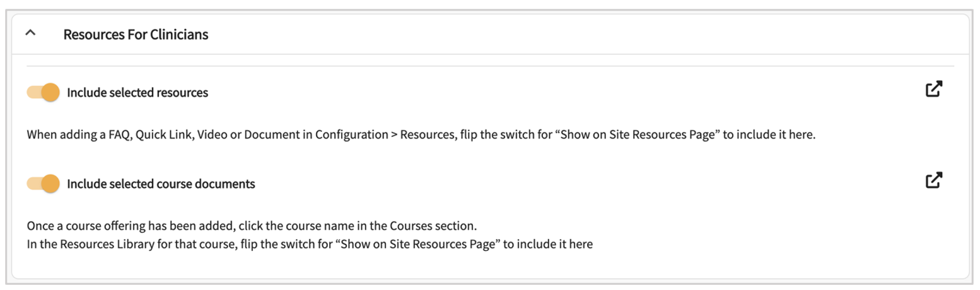The height and width of the screenshot is (290, 980).
Task: Click empty header area right of section title
Action: tap(568, 35)
